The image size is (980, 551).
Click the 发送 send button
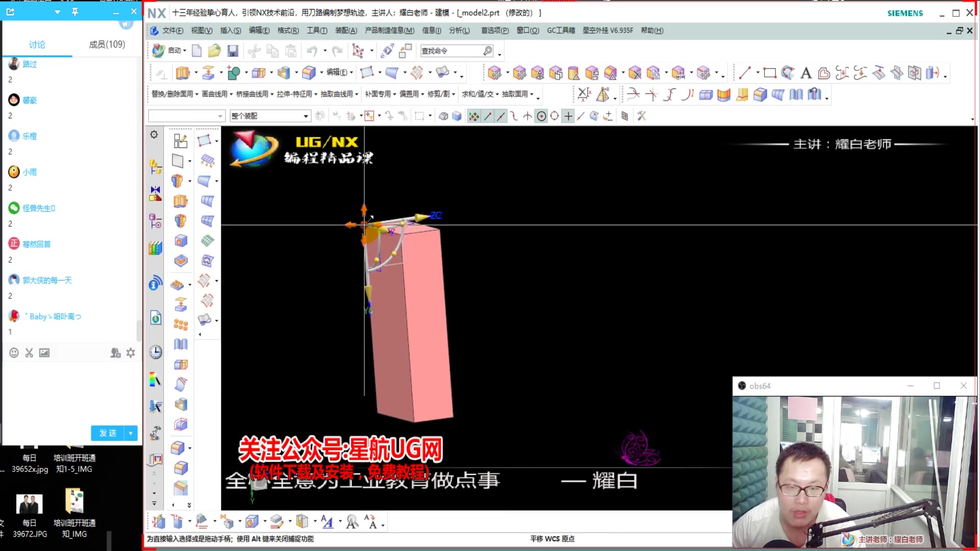tap(108, 433)
